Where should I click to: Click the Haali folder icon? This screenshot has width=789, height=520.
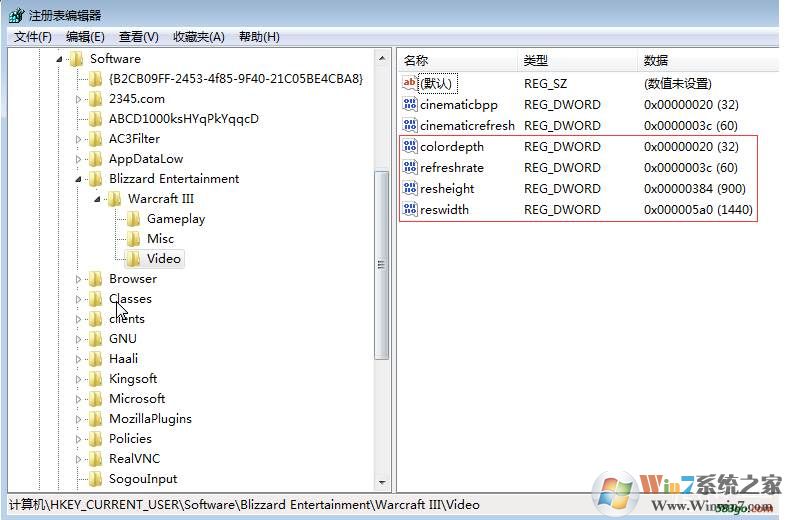click(95, 358)
